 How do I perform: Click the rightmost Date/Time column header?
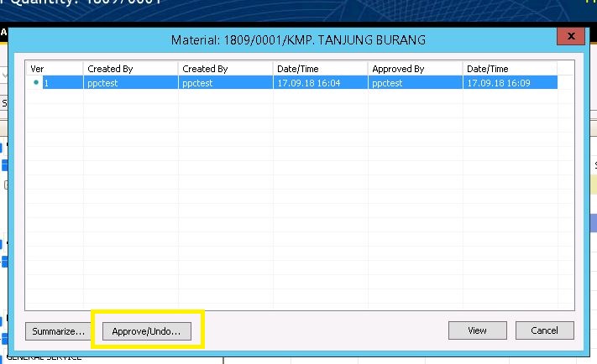click(x=509, y=68)
